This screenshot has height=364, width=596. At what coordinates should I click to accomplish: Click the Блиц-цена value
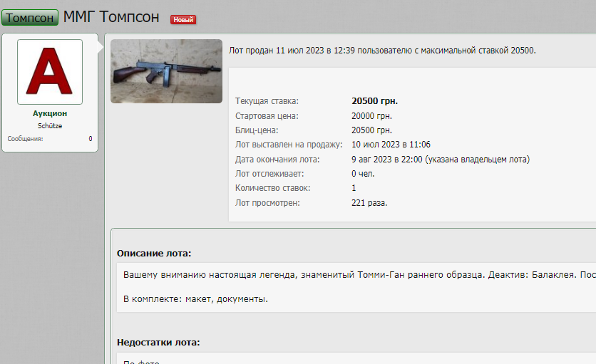pyautogui.click(x=371, y=130)
